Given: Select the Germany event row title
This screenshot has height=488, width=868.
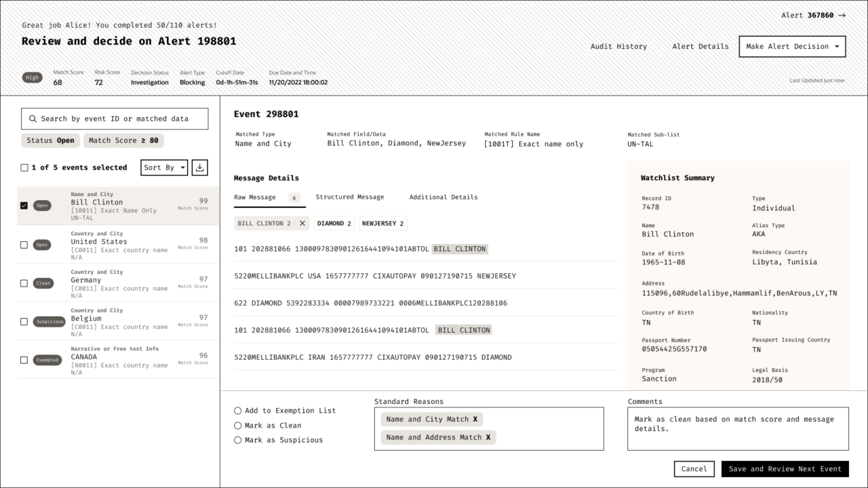Looking at the screenshot, I should point(86,280).
